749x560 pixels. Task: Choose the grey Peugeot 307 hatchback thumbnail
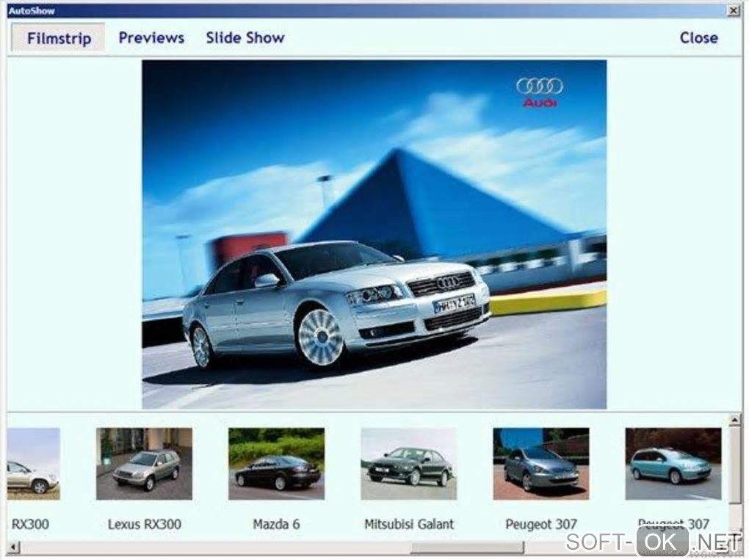click(x=540, y=464)
